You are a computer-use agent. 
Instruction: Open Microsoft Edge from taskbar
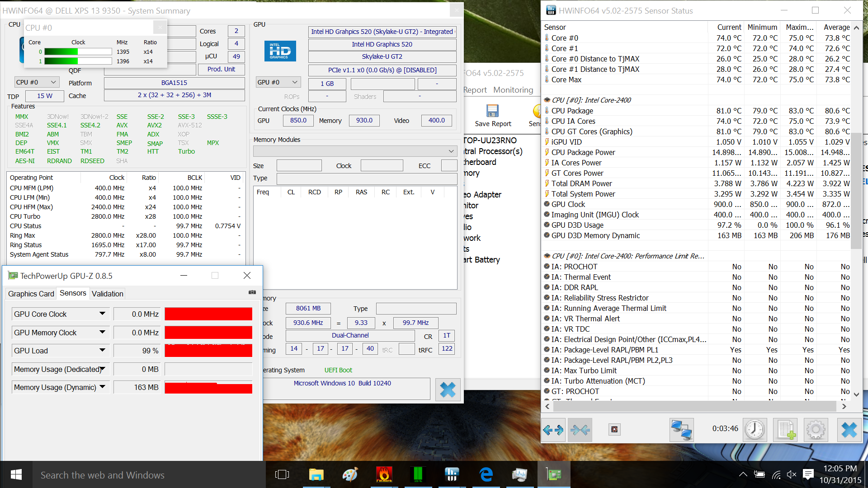486,474
